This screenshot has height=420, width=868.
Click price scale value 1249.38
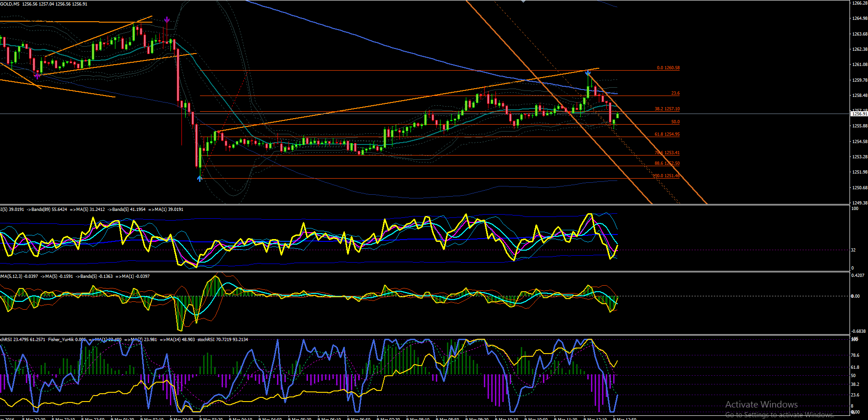(x=860, y=203)
